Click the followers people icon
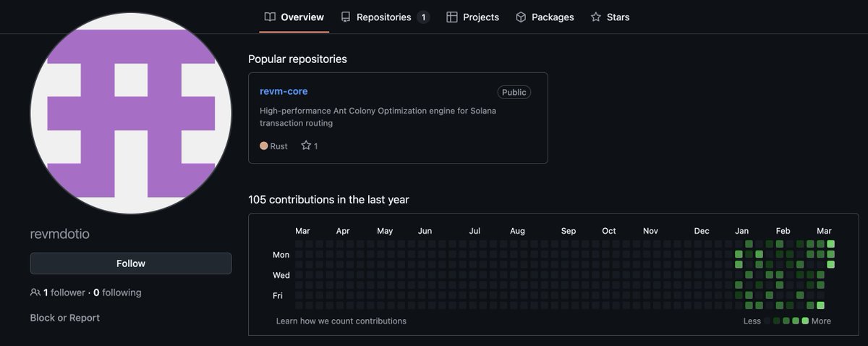This screenshot has height=346, width=868. pyautogui.click(x=35, y=292)
